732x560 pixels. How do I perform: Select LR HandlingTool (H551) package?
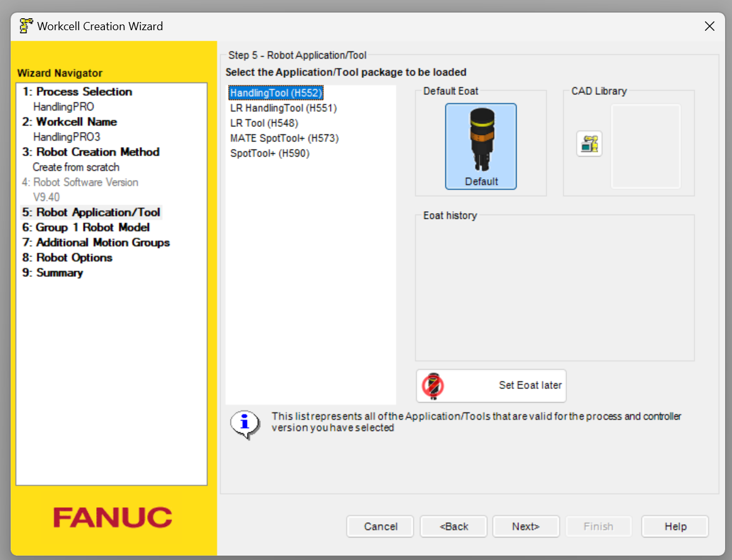[x=283, y=108]
